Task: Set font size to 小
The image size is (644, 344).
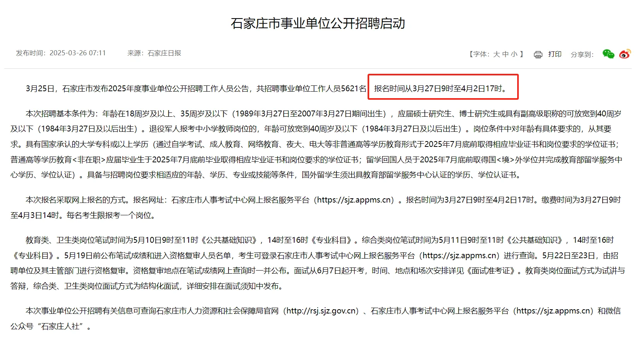Action: coord(514,54)
